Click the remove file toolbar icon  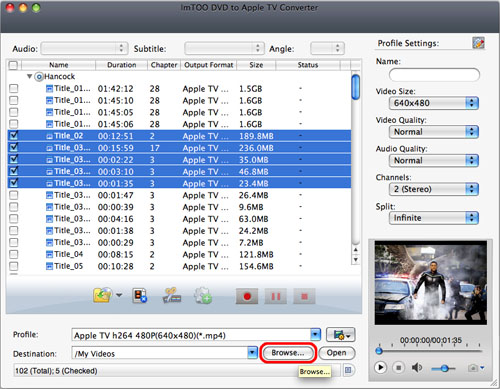click(140, 295)
